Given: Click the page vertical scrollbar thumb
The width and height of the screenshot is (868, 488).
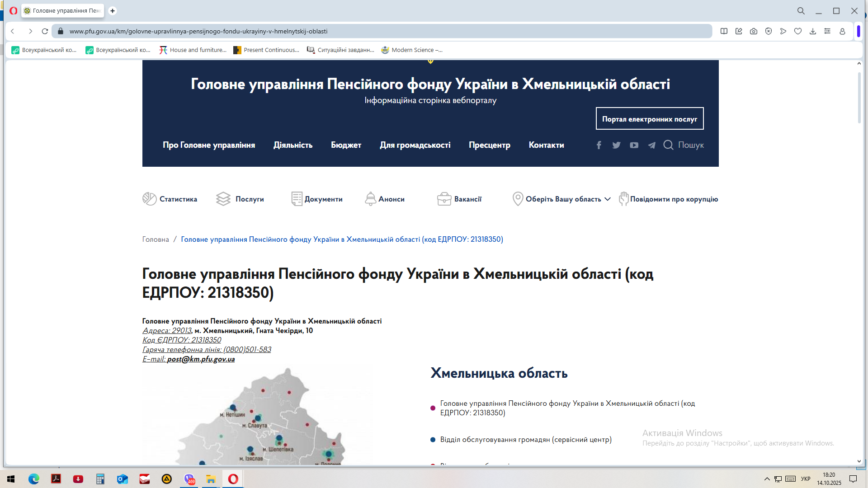Looking at the screenshot, I should (859, 97).
